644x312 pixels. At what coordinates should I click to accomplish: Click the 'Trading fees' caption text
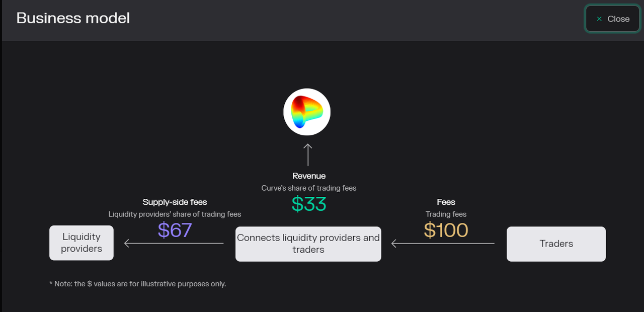(x=446, y=214)
